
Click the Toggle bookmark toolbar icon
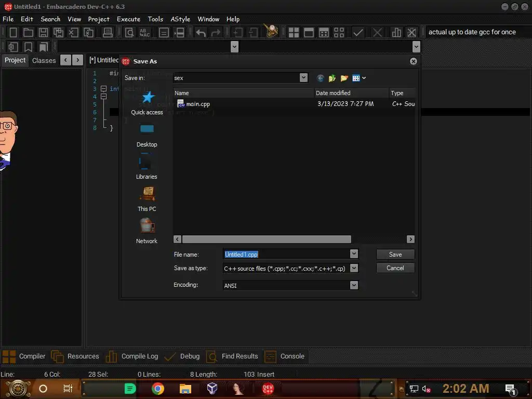click(x=28, y=47)
